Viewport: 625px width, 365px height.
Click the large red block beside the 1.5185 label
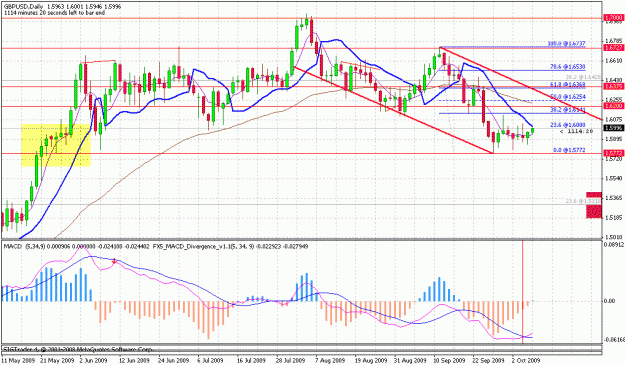click(594, 212)
